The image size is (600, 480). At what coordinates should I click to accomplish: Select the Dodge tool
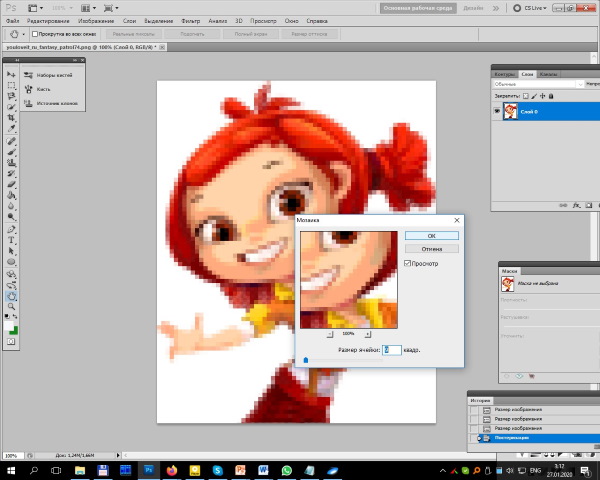click(x=11, y=217)
